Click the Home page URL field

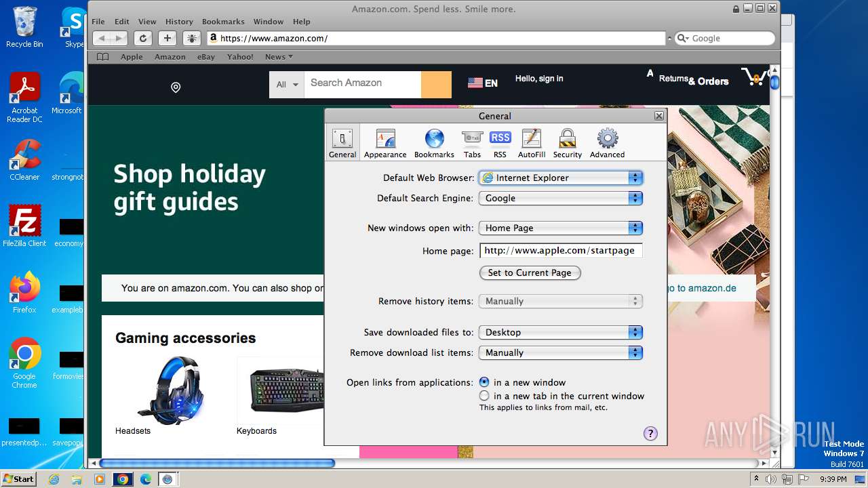pos(561,250)
